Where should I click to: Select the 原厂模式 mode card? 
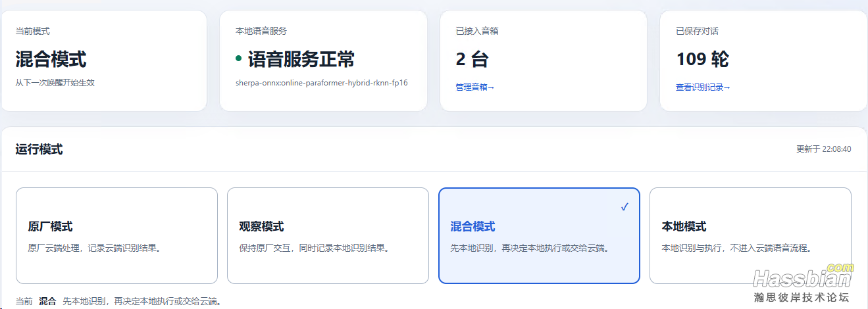pos(116,235)
